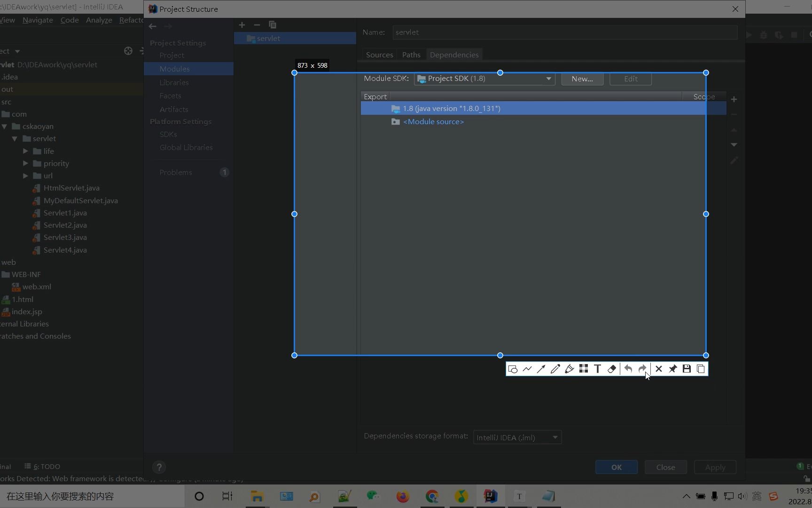Screen dimensions: 812x508
Task: Open the TODO tool window tab
Action: click(x=42, y=467)
